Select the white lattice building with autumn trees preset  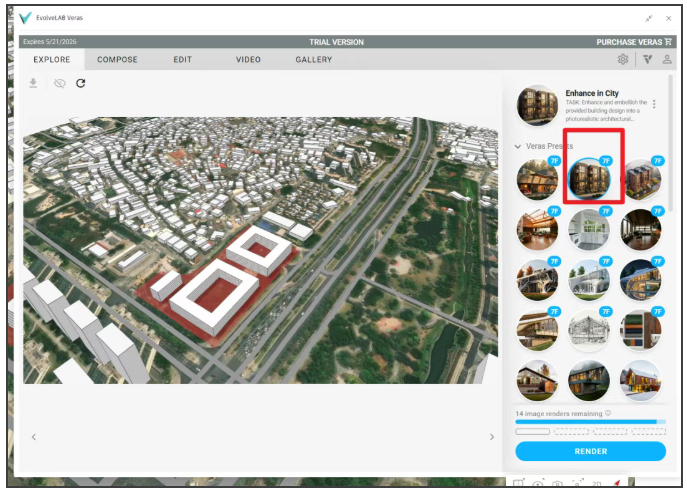click(x=537, y=280)
